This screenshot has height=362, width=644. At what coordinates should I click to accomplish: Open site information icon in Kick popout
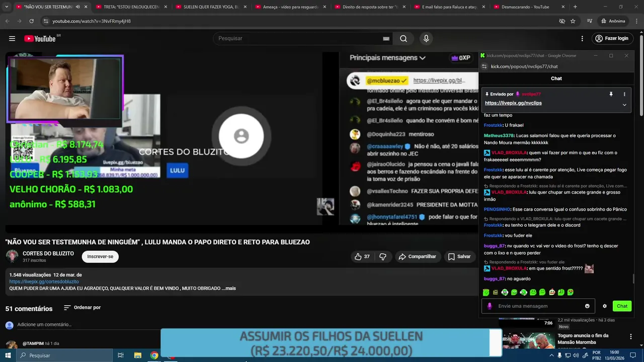click(485, 66)
